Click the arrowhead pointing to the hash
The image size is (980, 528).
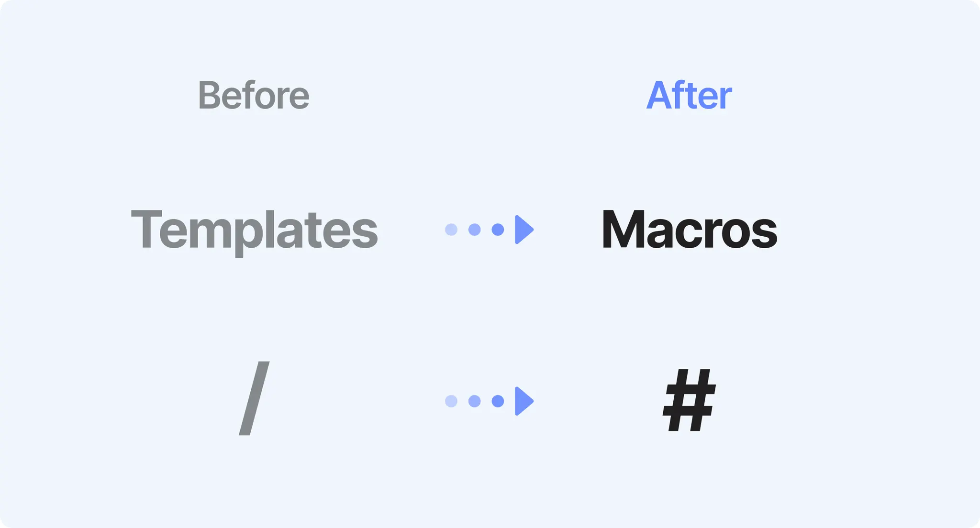524,401
